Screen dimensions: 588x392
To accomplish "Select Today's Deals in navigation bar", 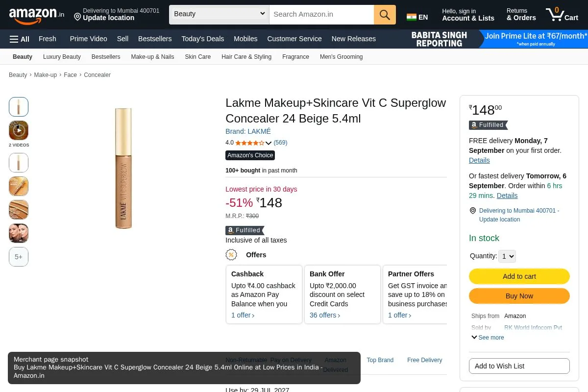I will click(x=203, y=39).
